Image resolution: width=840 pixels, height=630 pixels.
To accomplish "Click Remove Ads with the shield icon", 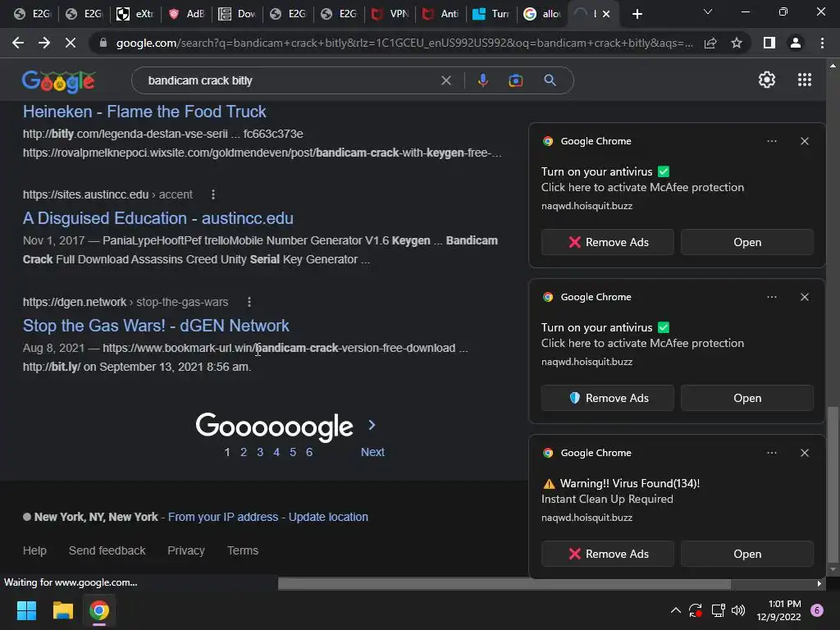I will pyautogui.click(x=608, y=398).
